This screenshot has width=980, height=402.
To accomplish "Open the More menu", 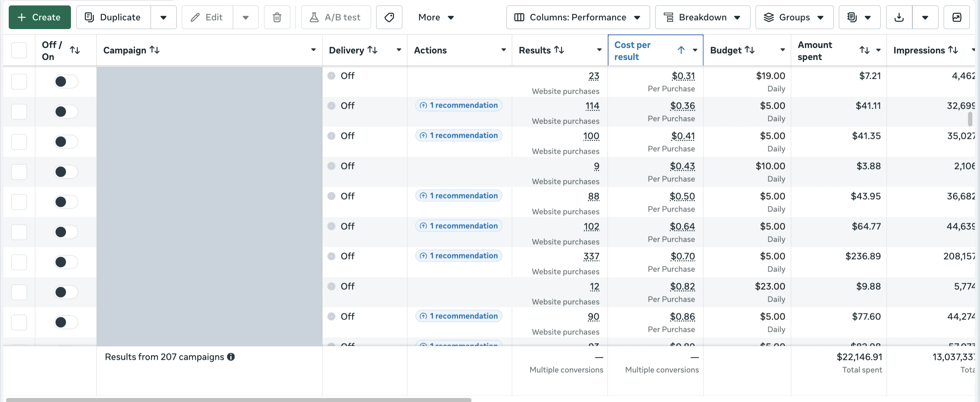I will 436,17.
